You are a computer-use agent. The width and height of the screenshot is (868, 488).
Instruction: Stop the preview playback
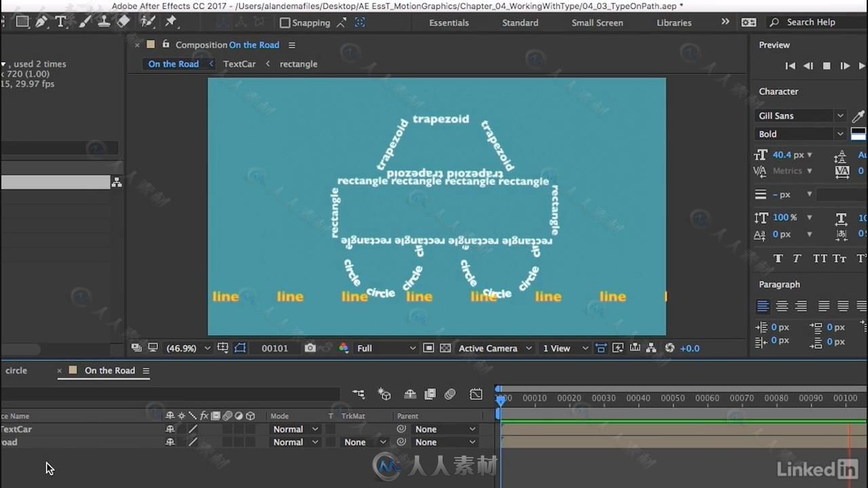click(827, 66)
